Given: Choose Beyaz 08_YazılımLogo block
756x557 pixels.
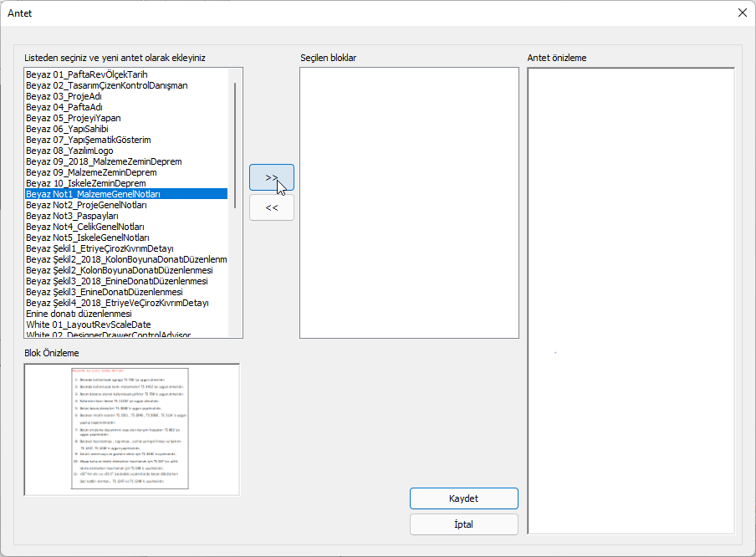Looking at the screenshot, I should point(125,151).
